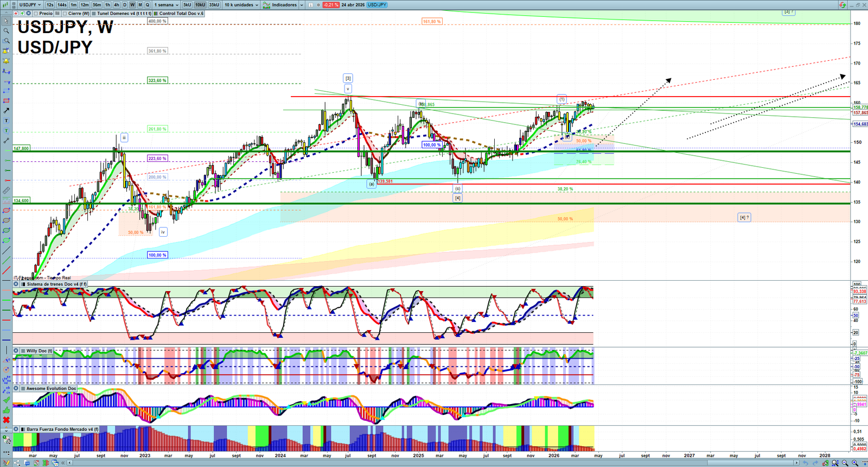The width and height of the screenshot is (868, 467).
Task: Select the 12m timeframe
Action: (85, 5)
